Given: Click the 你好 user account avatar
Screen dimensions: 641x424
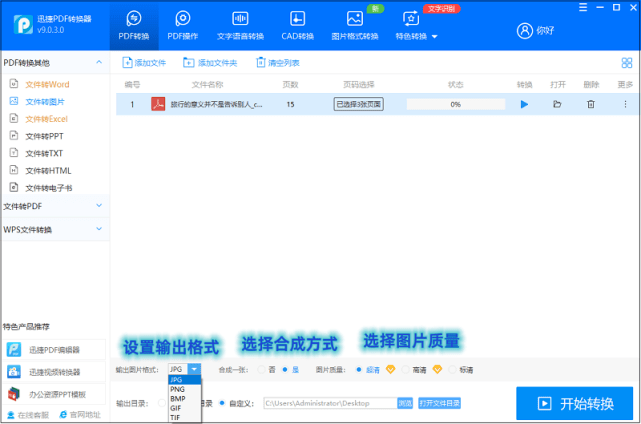Looking at the screenshot, I should point(524,30).
